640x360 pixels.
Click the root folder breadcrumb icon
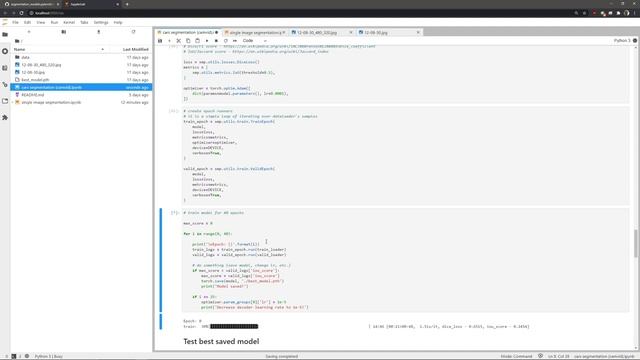click(x=17, y=41)
